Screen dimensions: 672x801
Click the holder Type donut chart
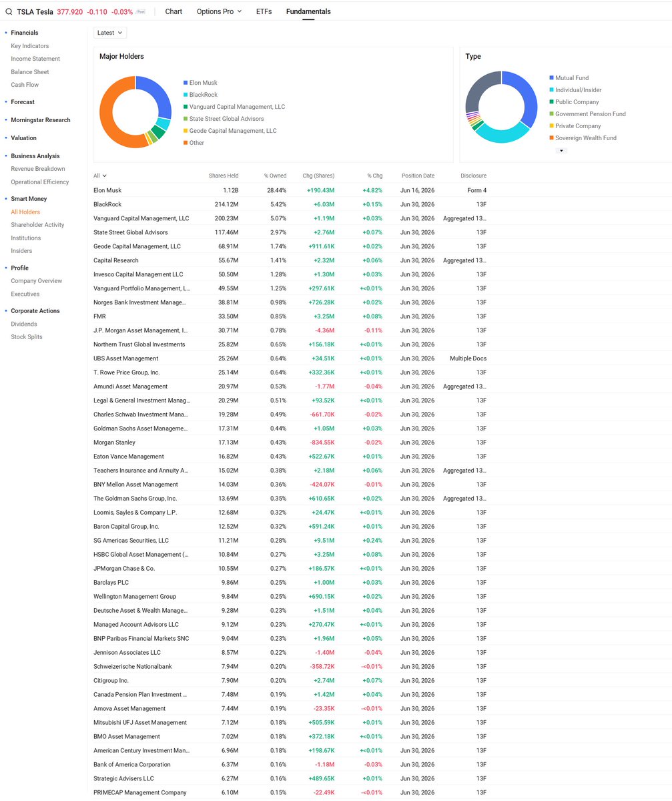[501, 107]
